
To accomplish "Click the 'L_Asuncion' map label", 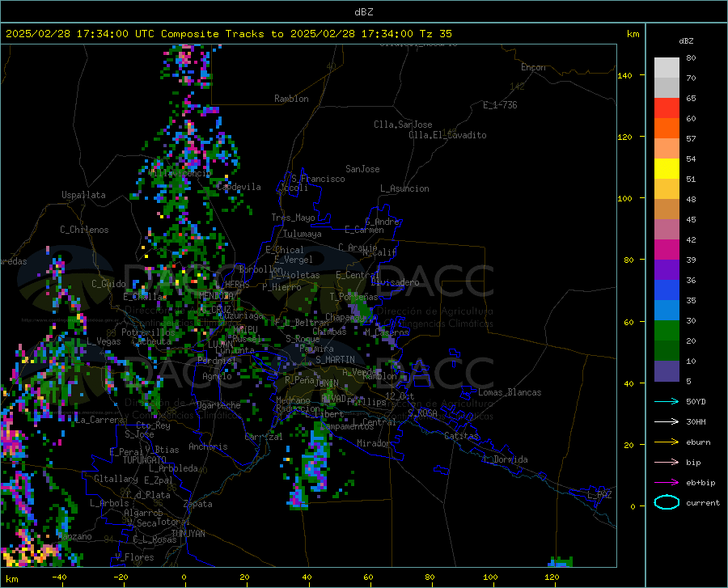I will coord(404,188).
